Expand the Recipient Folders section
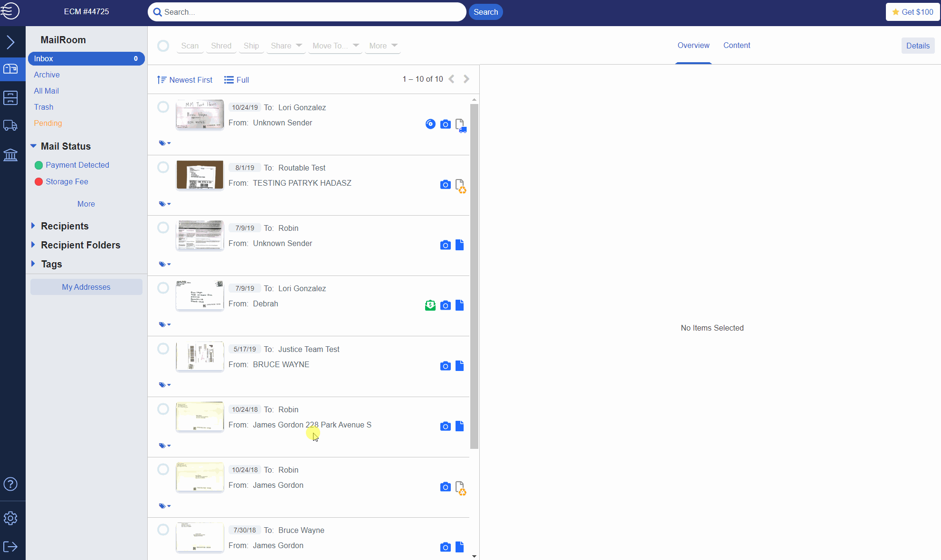 click(x=33, y=245)
